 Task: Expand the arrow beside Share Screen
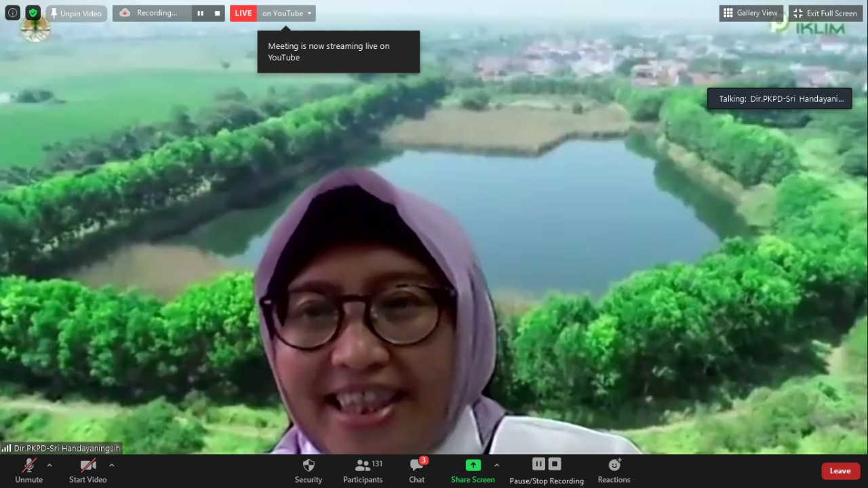pyautogui.click(x=497, y=465)
